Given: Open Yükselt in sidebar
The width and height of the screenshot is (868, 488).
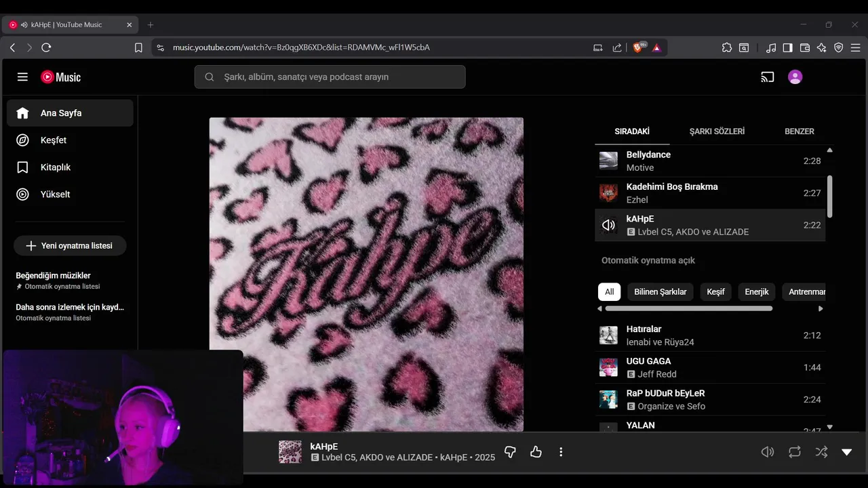Looking at the screenshot, I should coord(70,195).
